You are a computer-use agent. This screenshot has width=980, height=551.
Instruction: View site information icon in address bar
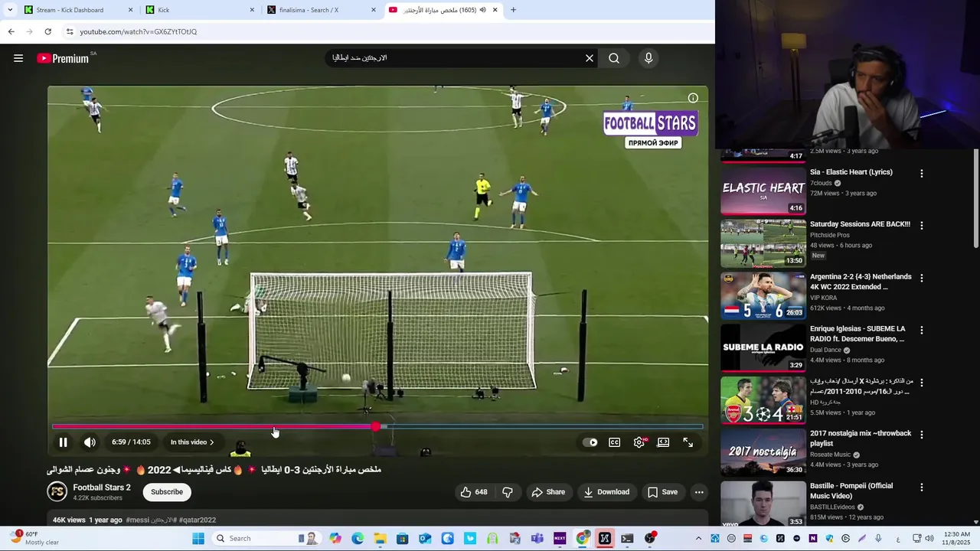[x=70, y=31]
